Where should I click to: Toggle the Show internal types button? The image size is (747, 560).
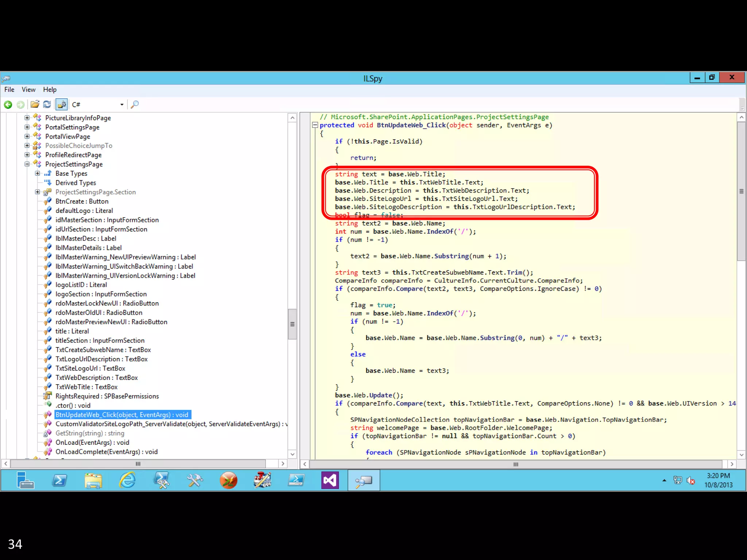point(62,105)
